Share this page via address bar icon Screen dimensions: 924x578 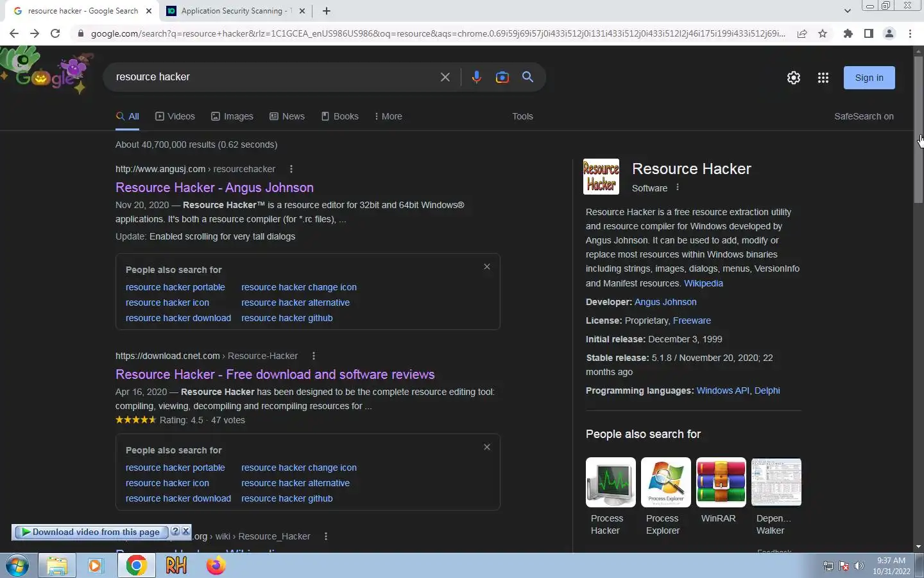click(x=802, y=33)
